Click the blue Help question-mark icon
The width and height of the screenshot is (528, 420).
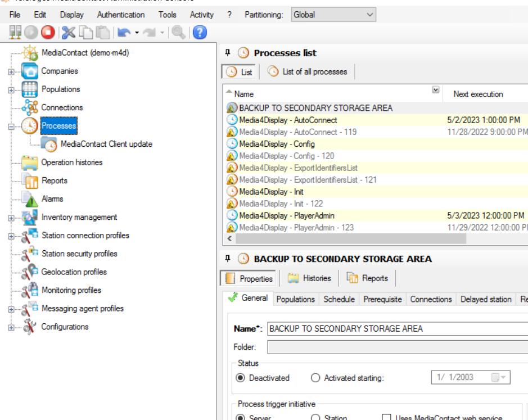200,33
